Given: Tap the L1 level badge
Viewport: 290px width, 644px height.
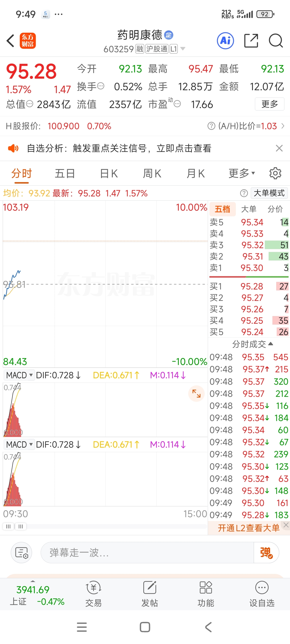Looking at the screenshot, I should tap(174, 49).
